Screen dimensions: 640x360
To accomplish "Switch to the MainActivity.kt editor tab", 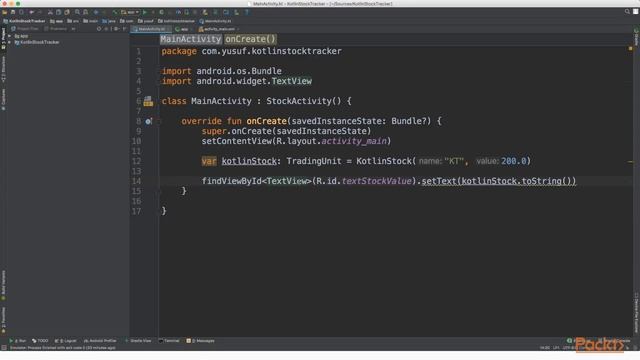I will [150, 29].
